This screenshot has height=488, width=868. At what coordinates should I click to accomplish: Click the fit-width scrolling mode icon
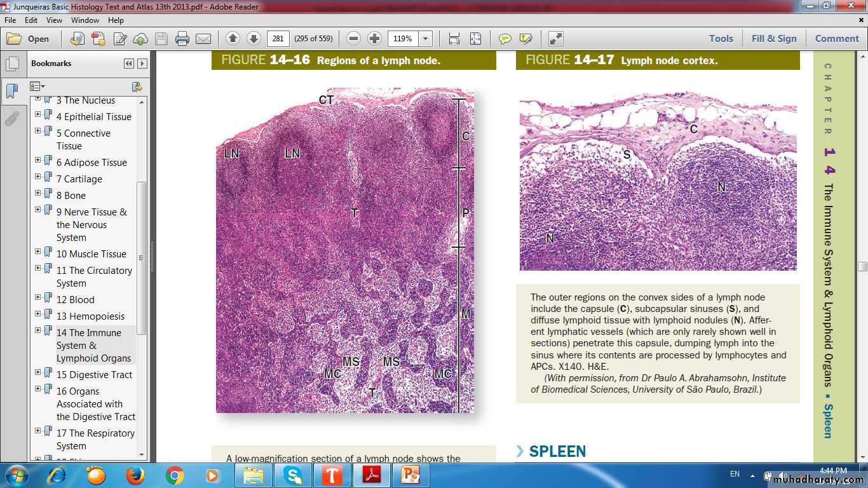454,39
